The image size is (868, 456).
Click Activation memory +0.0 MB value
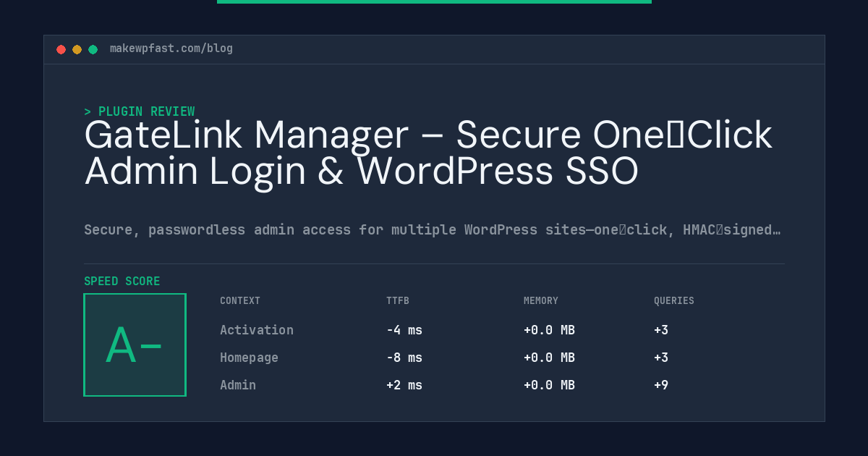(549, 330)
